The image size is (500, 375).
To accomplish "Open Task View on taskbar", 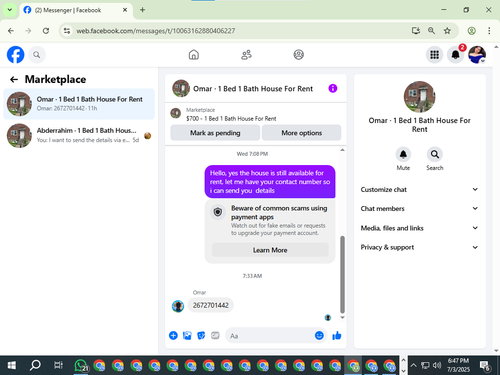I will pos(58,365).
